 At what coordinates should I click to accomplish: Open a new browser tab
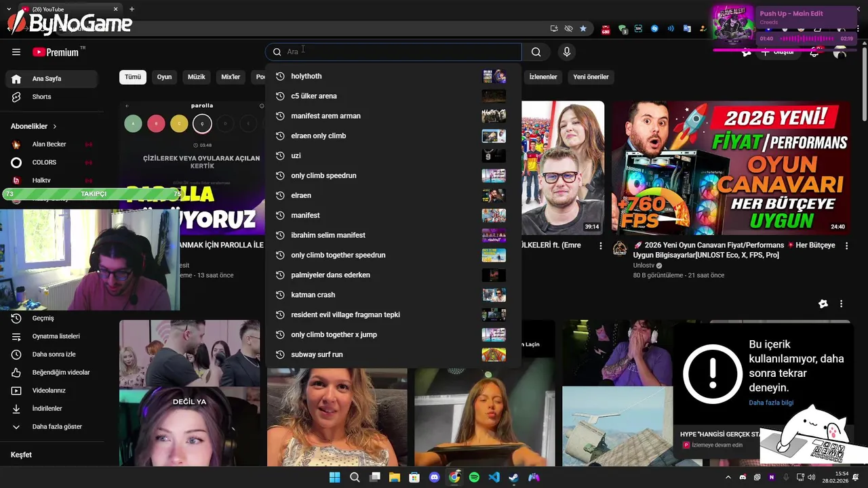coord(132,9)
